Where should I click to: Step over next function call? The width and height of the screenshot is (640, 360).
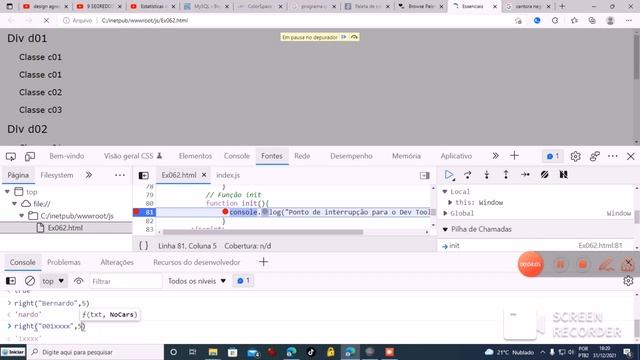click(468, 175)
